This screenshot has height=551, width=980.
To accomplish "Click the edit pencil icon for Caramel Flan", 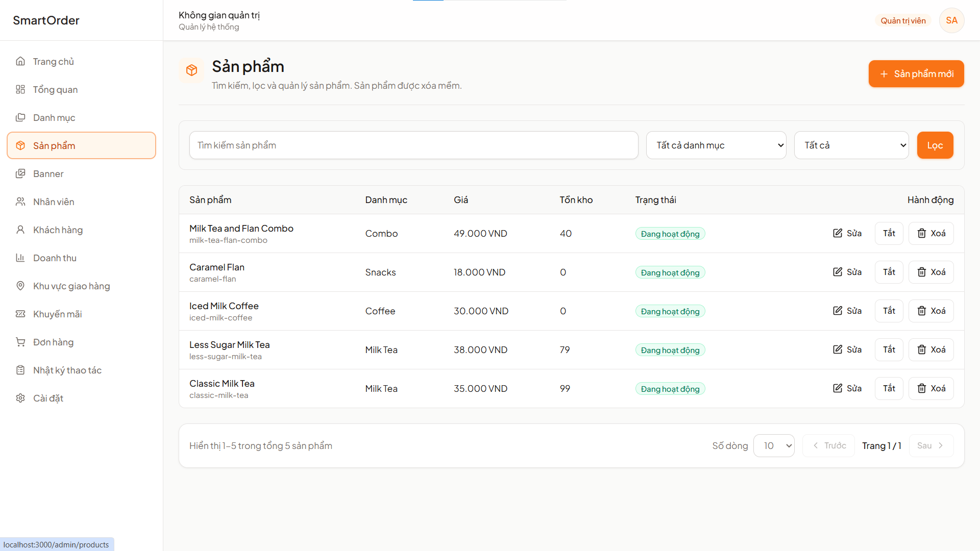I will pyautogui.click(x=838, y=272).
